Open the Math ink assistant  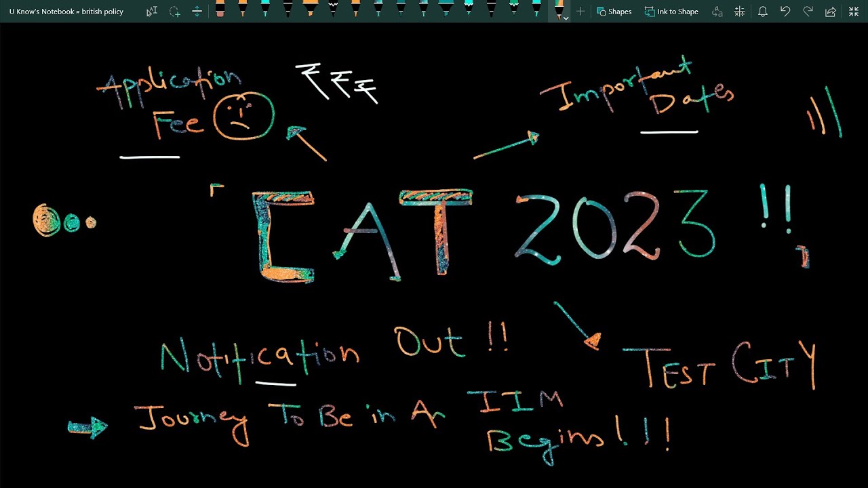tap(740, 12)
